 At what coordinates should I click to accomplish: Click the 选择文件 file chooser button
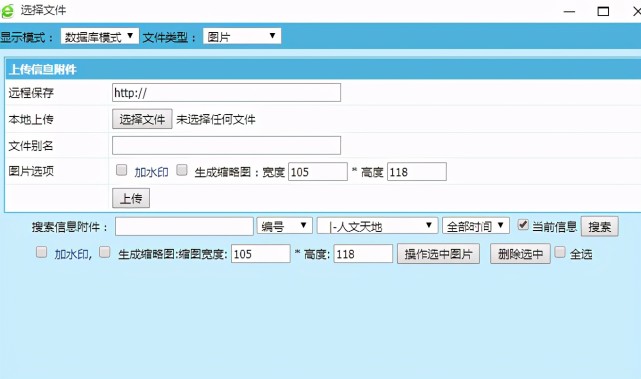(x=142, y=119)
